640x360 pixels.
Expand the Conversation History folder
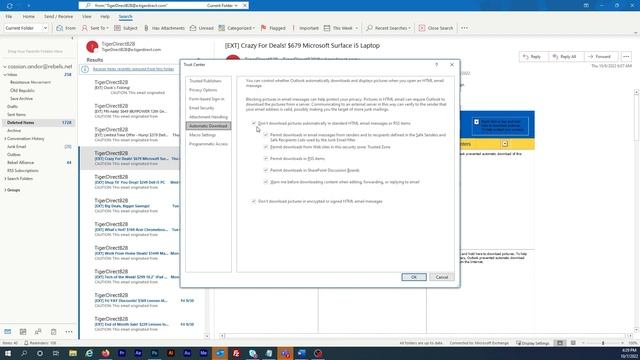tap(5, 139)
